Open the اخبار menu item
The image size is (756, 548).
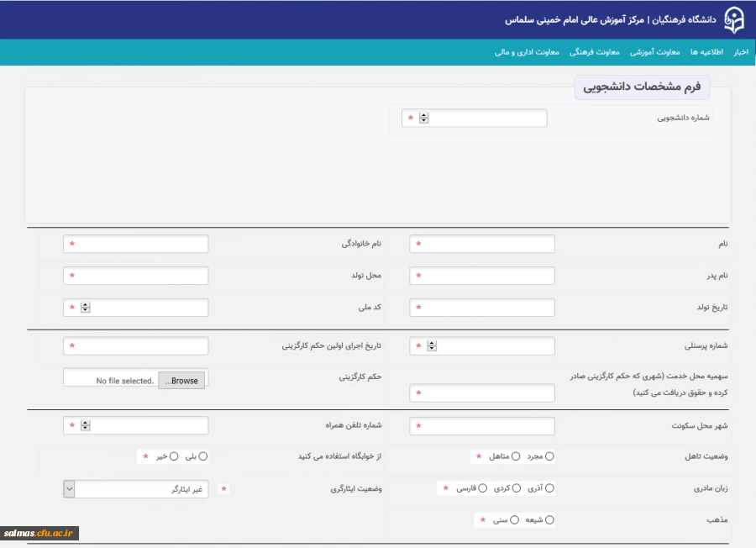pyautogui.click(x=743, y=51)
